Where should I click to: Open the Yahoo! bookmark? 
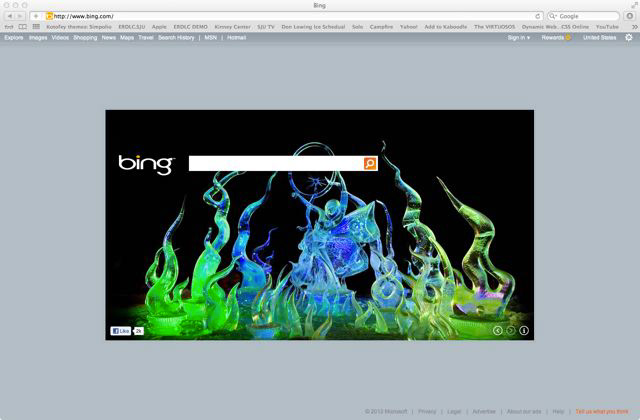[x=409, y=27]
